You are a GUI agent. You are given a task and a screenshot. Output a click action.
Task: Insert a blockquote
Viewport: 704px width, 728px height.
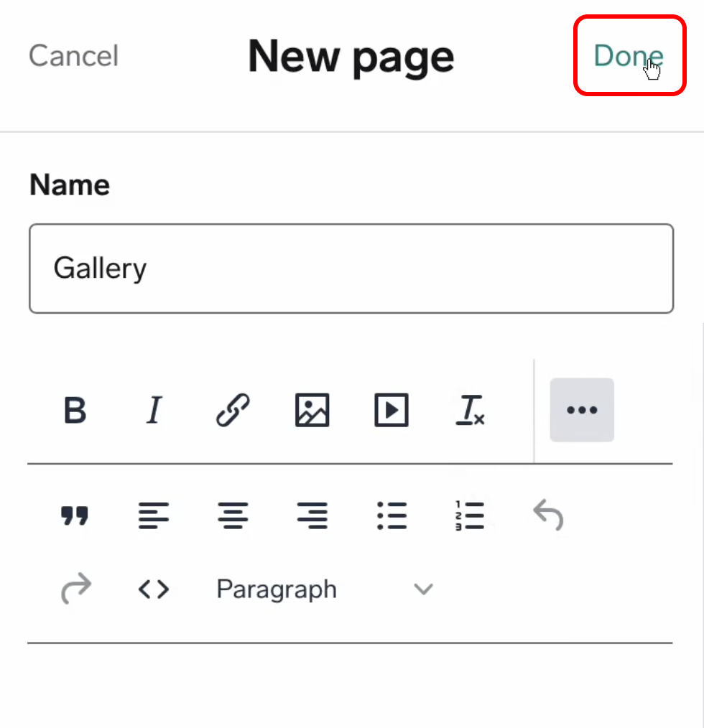click(75, 515)
